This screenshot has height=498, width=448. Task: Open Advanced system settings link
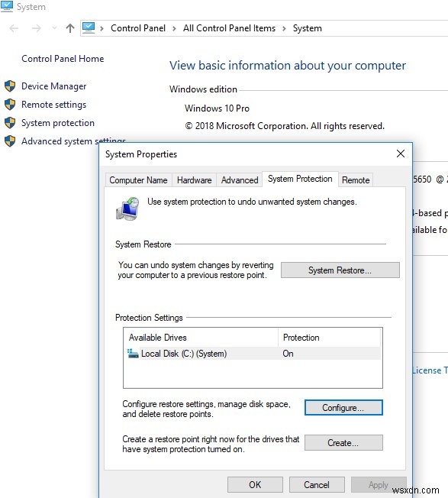[x=73, y=141]
